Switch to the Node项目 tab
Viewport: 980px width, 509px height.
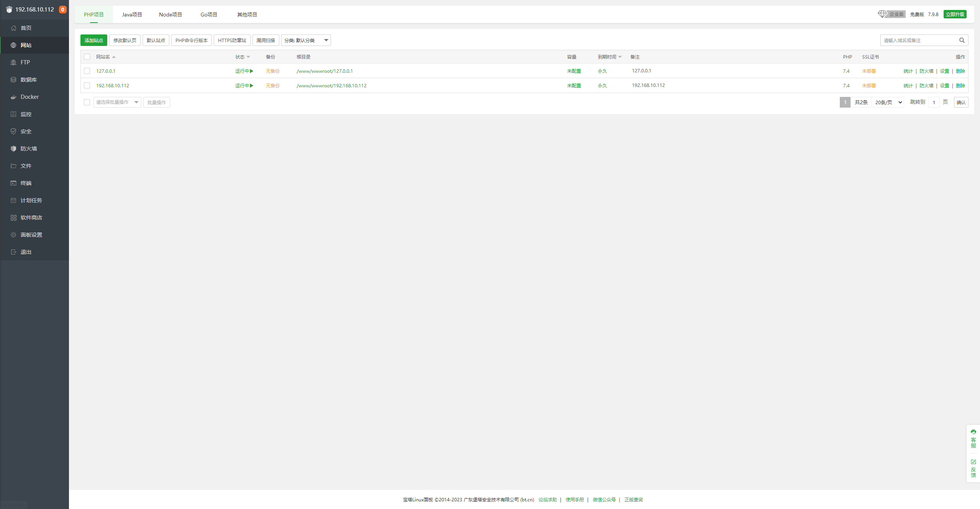point(170,15)
